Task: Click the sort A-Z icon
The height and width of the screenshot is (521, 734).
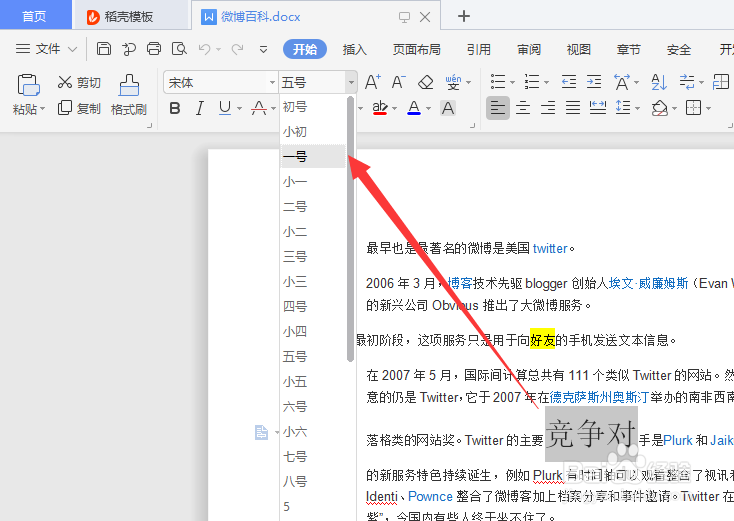Action: pyautogui.click(x=659, y=82)
